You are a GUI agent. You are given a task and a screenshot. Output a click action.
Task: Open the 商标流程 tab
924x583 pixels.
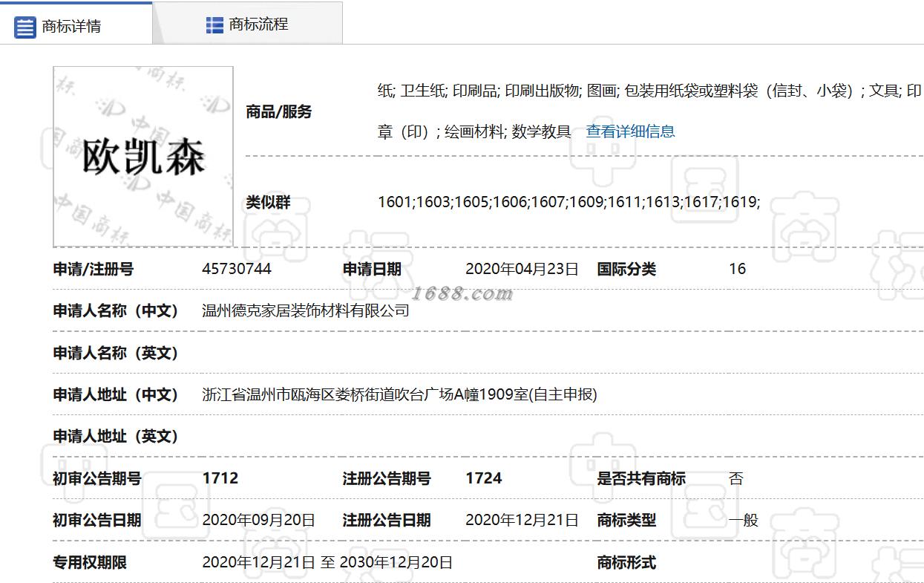[x=248, y=23]
